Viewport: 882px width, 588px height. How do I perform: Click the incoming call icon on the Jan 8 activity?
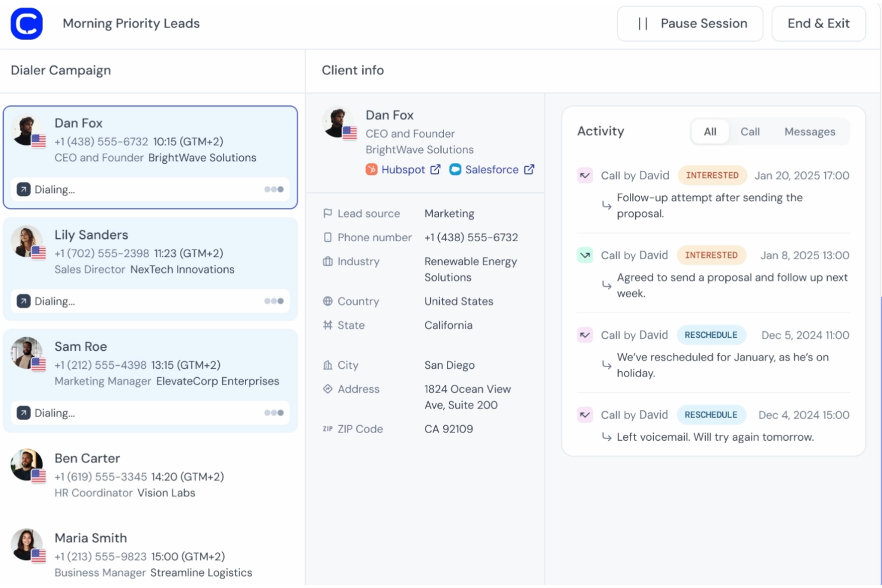pyautogui.click(x=585, y=254)
